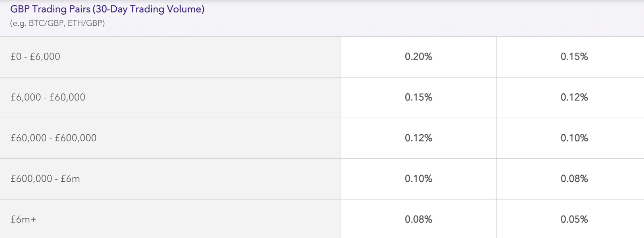
Task: Click the 'GBP Trading Pairs' heading text
Action: click(x=50, y=9)
